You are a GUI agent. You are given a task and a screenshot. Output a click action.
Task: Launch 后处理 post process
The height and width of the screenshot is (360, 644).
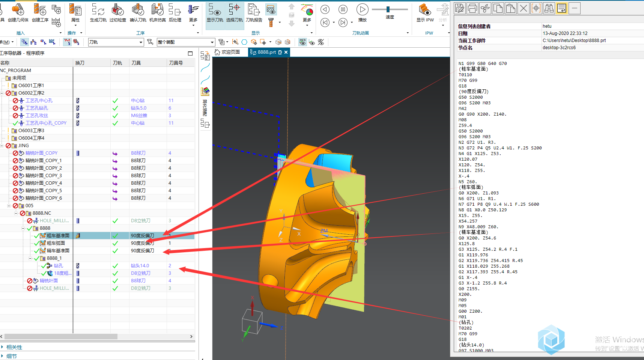tap(175, 12)
